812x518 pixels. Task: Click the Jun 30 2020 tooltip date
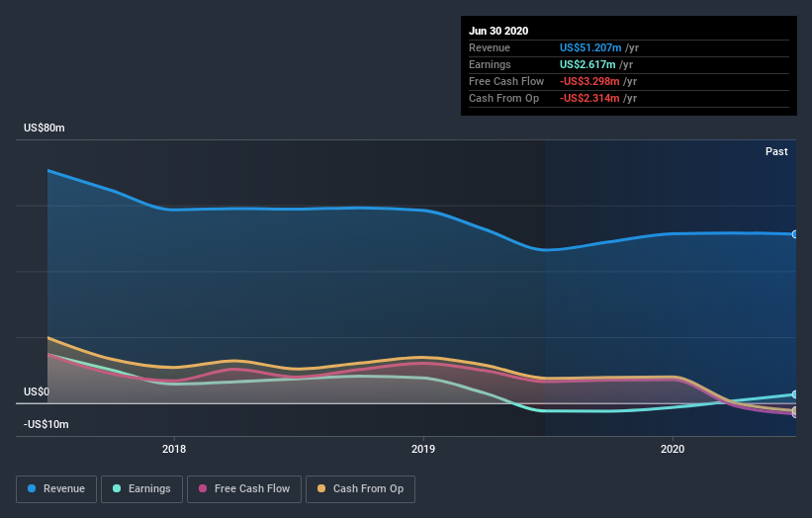pyautogui.click(x=498, y=31)
